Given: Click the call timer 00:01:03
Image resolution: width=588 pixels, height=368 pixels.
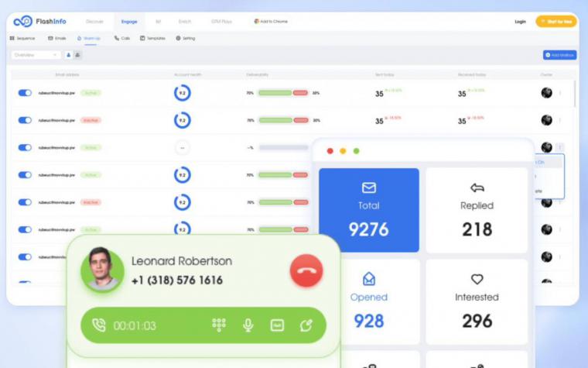Looking at the screenshot, I should (135, 325).
